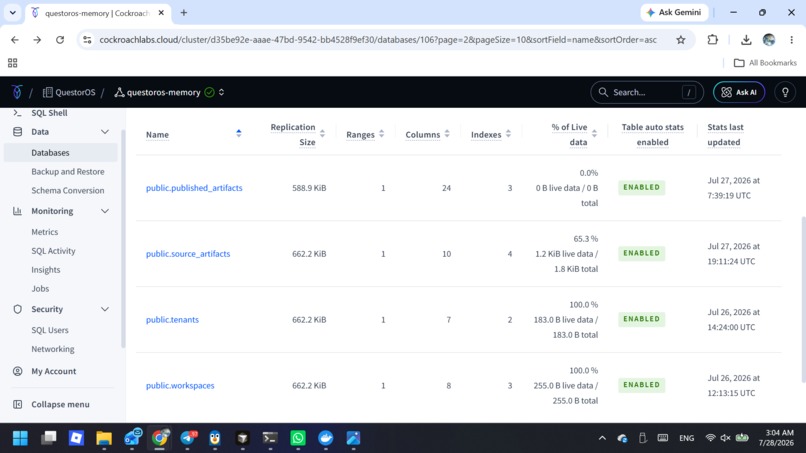Open Backup and Restore page
Screen dimensions: 806x453
point(67,172)
